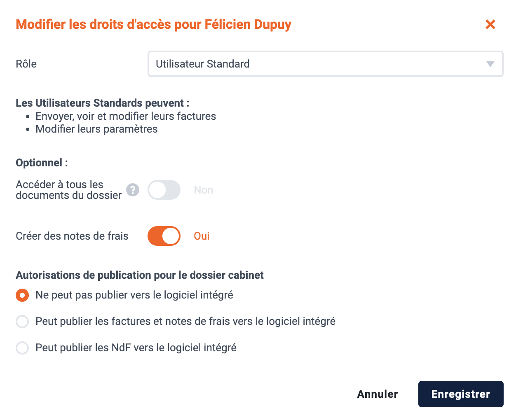Screen dimensions: 516x420
Task: Select the Peut publier les NdF radio option
Action: click(x=22, y=348)
